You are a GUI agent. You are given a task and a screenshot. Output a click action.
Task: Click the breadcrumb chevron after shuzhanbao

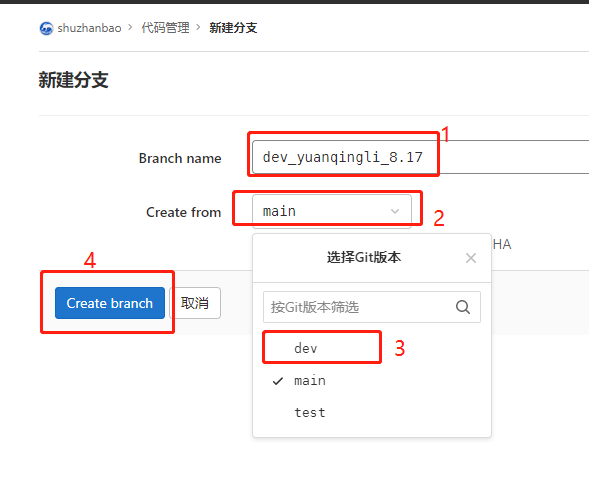[130, 27]
